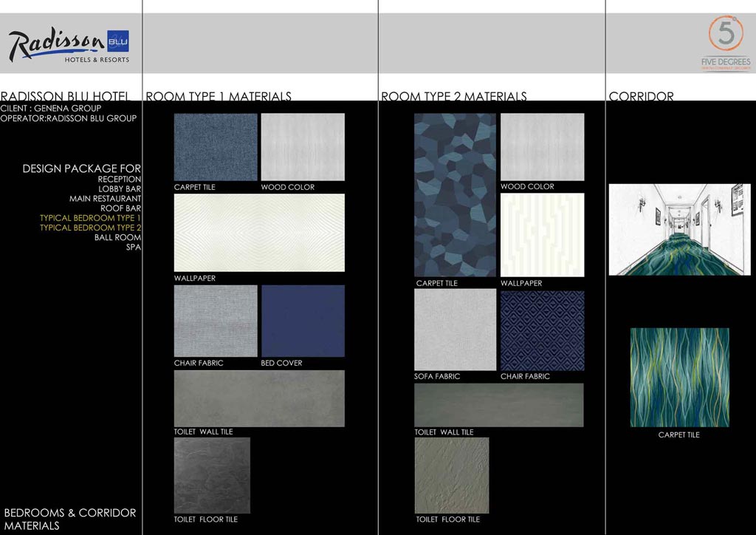756x535 pixels.
Task: Pick the geometric blue carpet tile swatch in Room Type 2
Action: tap(455, 195)
